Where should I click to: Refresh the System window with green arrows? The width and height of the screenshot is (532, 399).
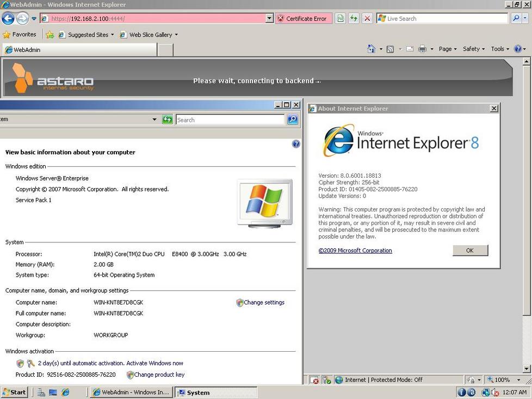coord(167,120)
